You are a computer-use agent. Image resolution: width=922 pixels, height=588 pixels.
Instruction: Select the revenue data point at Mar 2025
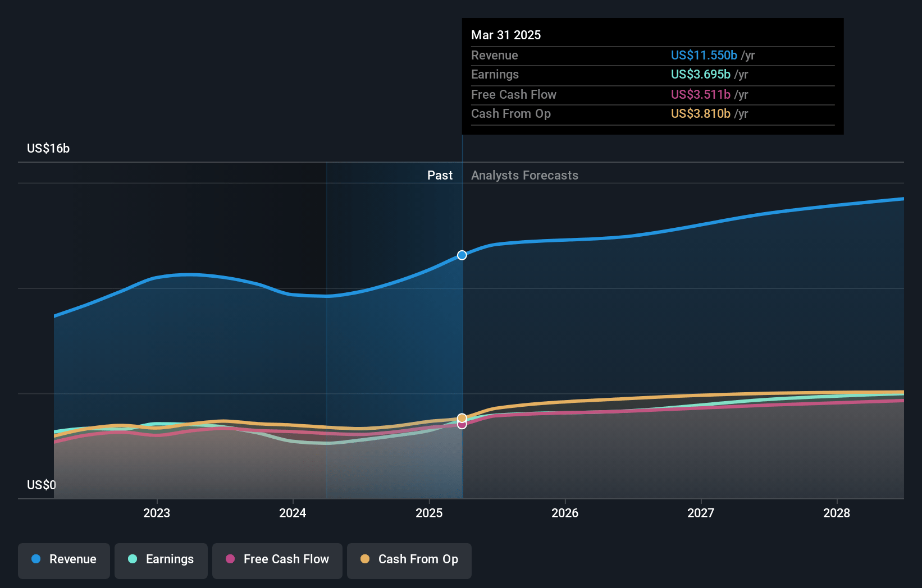[462, 255]
